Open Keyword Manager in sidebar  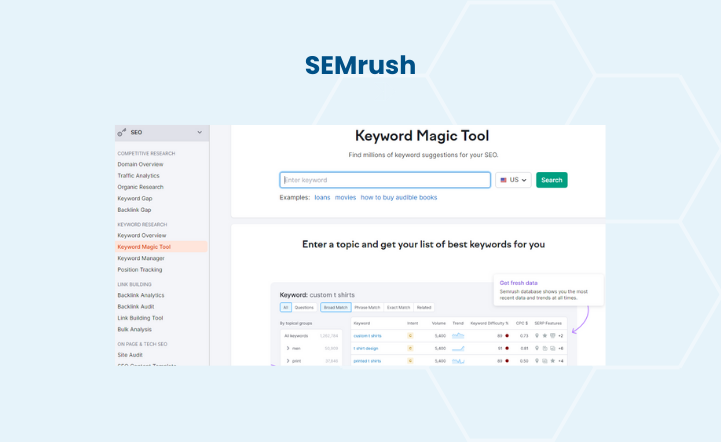[141, 258]
